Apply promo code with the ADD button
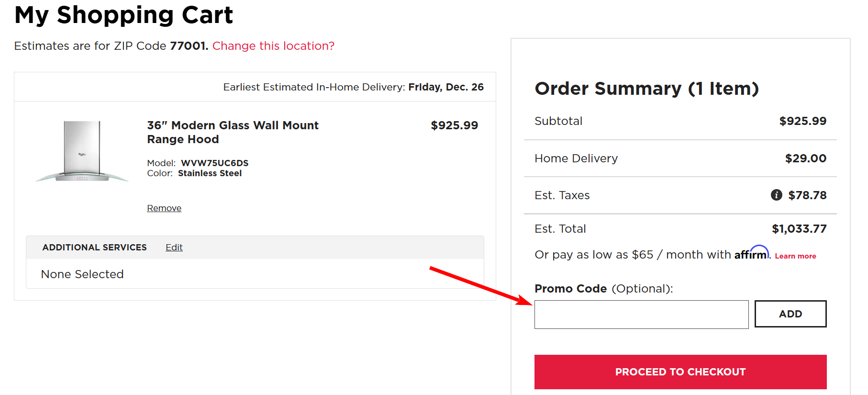 coord(790,314)
